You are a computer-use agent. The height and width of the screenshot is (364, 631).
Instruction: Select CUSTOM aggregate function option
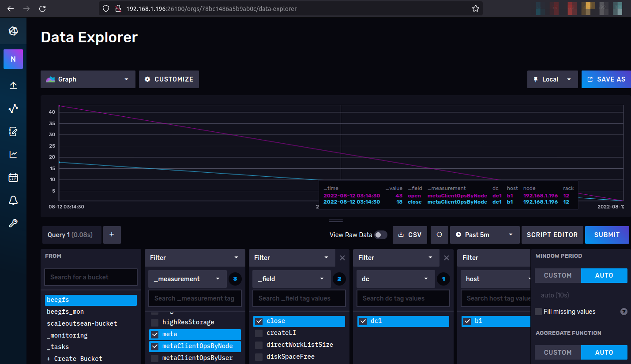[558, 353]
